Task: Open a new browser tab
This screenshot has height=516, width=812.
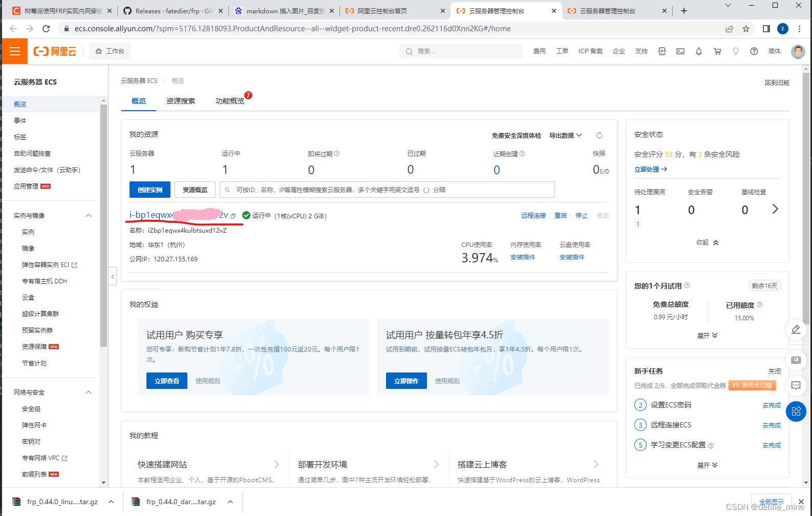Action: 684,11
